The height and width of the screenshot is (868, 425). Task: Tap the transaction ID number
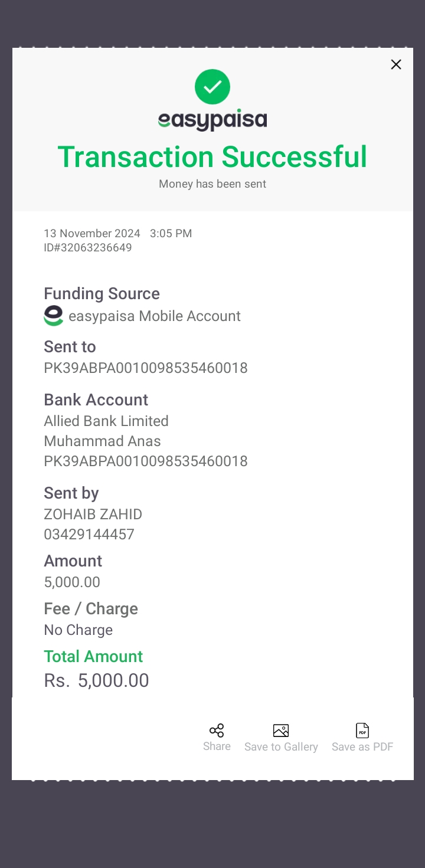[88, 248]
